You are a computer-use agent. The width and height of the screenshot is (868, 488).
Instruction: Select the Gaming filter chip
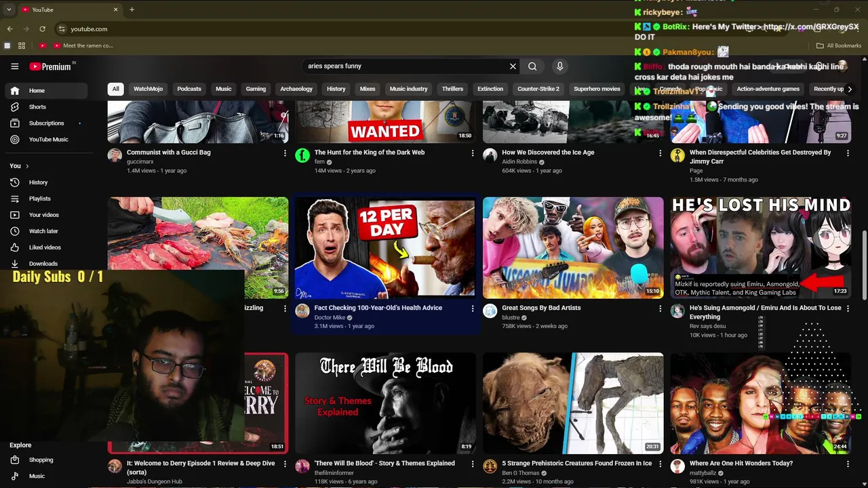coord(256,89)
